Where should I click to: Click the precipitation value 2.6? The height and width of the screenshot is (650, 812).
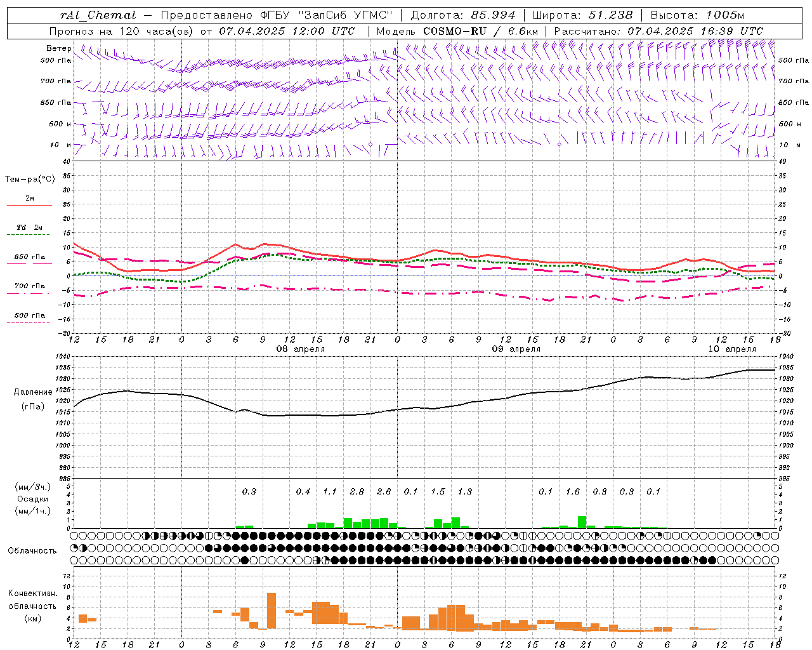coord(384,492)
